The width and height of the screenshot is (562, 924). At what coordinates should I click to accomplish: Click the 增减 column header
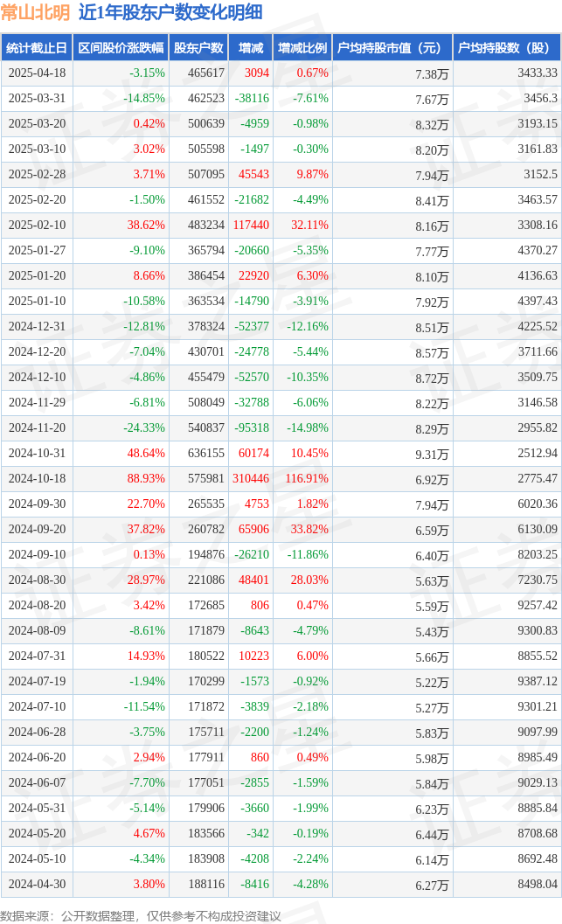click(251, 48)
